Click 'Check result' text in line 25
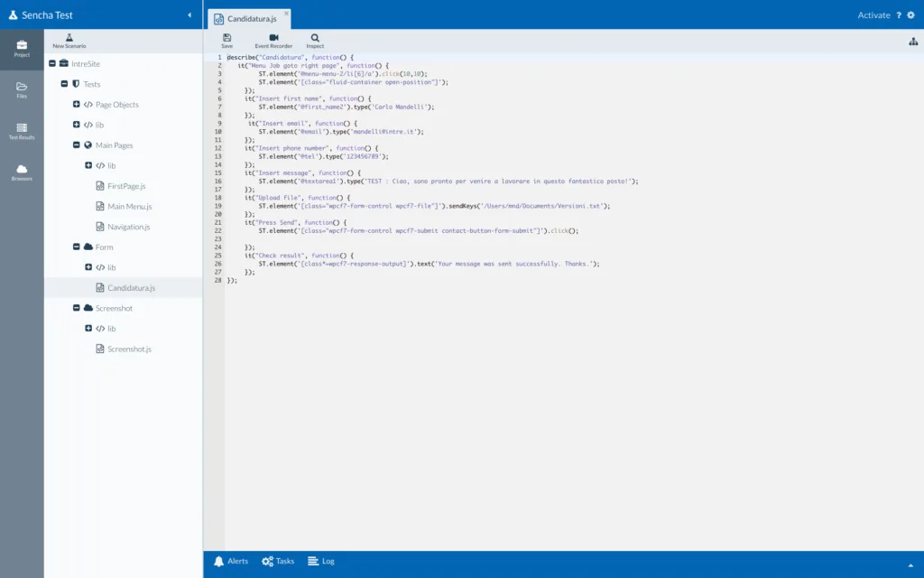Image resolution: width=924 pixels, height=578 pixels. click(280, 256)
